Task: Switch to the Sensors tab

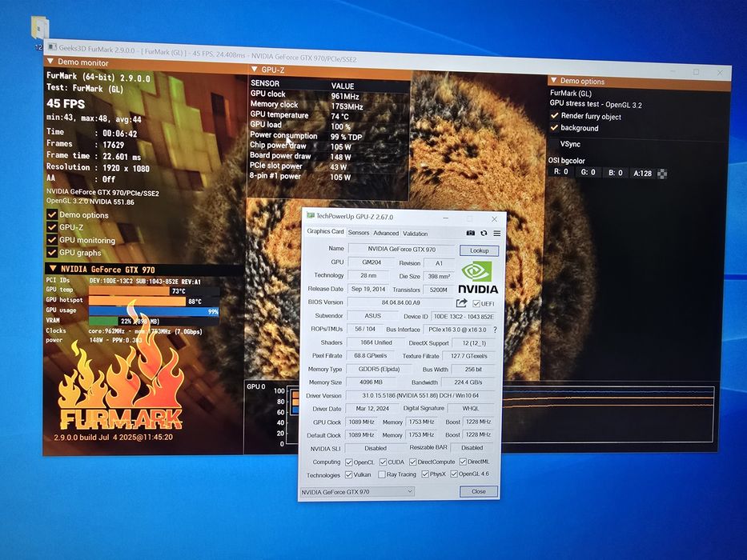Action: pos(358,233)
